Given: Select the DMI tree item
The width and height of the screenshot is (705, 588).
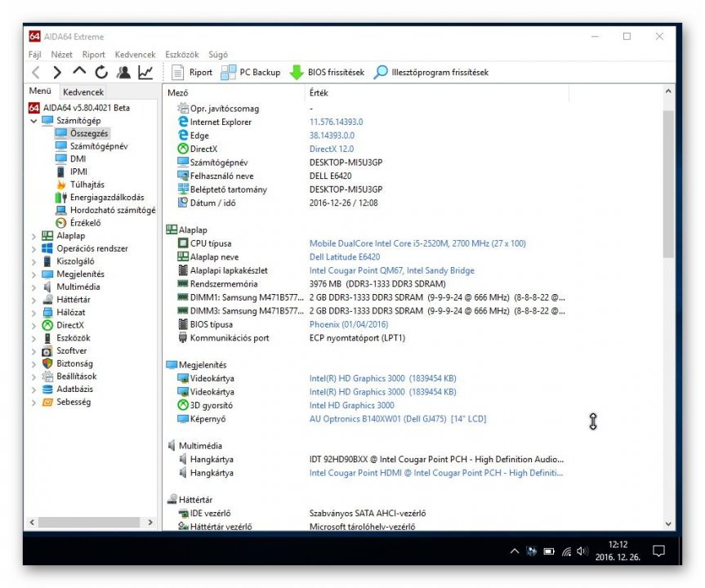Looking at the screenshot, I should point(78,158).
